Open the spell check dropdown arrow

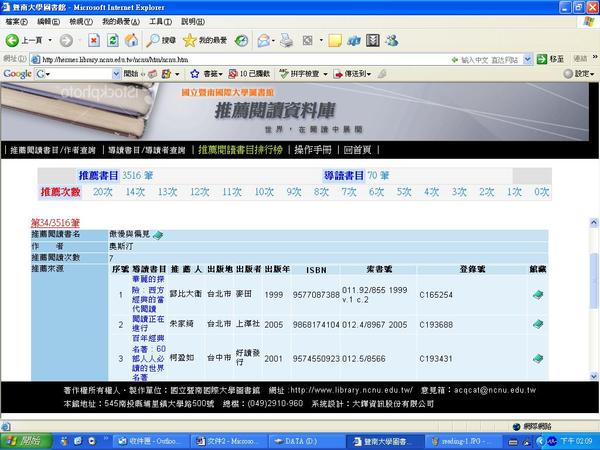point(325,74)
